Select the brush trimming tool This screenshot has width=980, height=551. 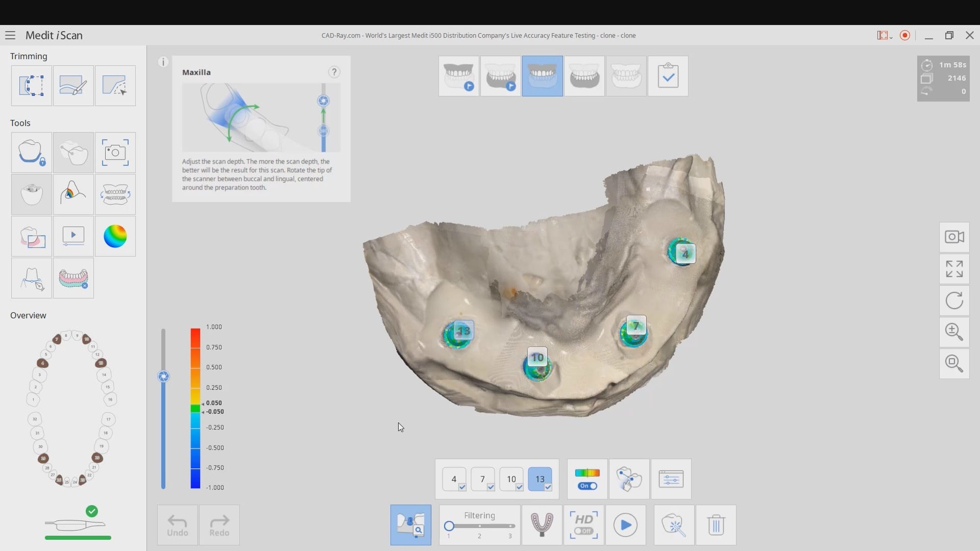click(x=73, y=86)
